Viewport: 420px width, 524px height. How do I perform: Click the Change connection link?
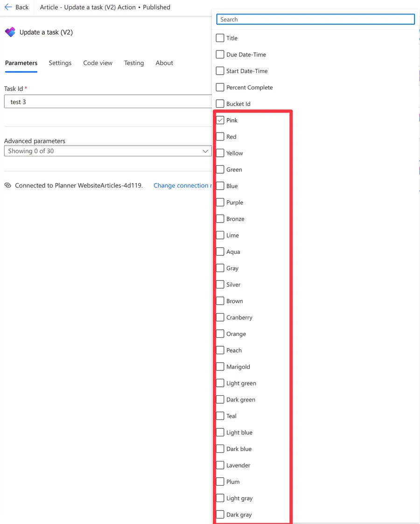click(x=182, y=185)
